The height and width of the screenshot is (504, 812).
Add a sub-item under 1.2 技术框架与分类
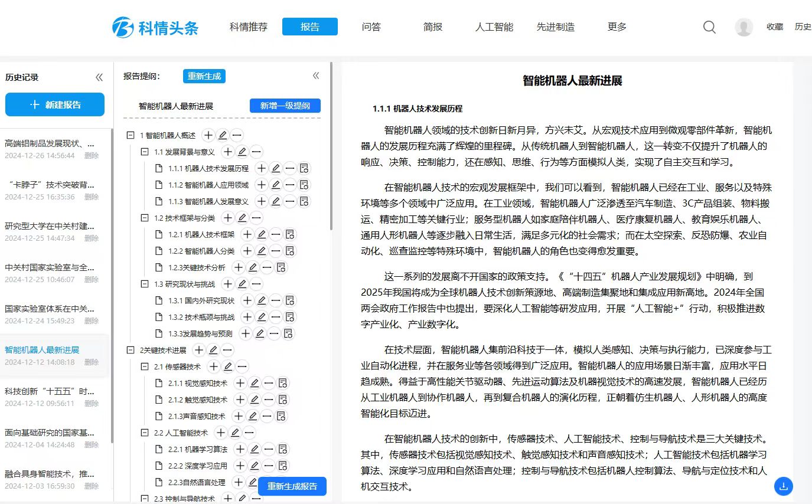[227, 218]
